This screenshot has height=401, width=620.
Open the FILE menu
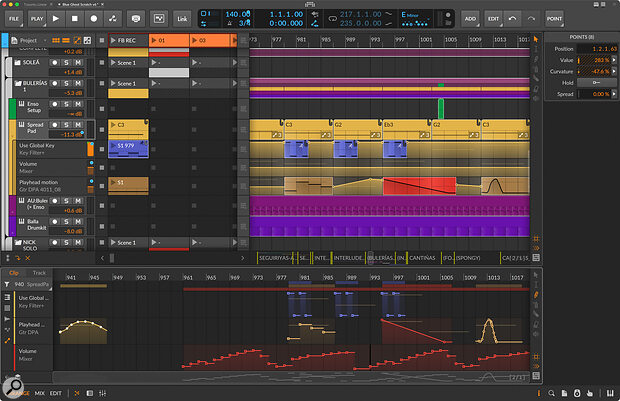[x=14, y=19]
